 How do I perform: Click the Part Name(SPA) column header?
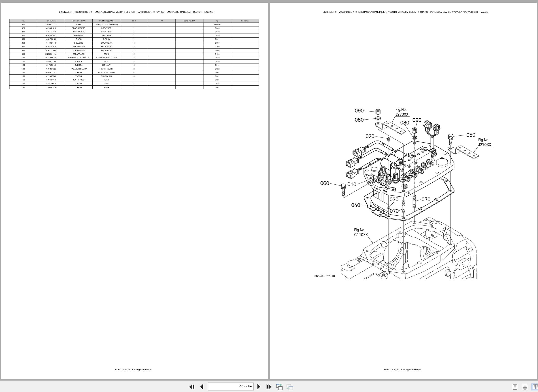tap(79, 21)
